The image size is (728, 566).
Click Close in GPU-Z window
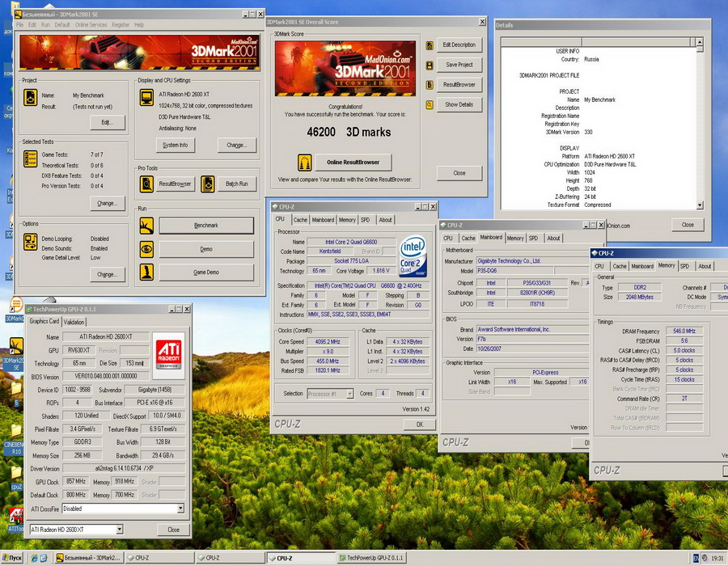tap(173, 530)
